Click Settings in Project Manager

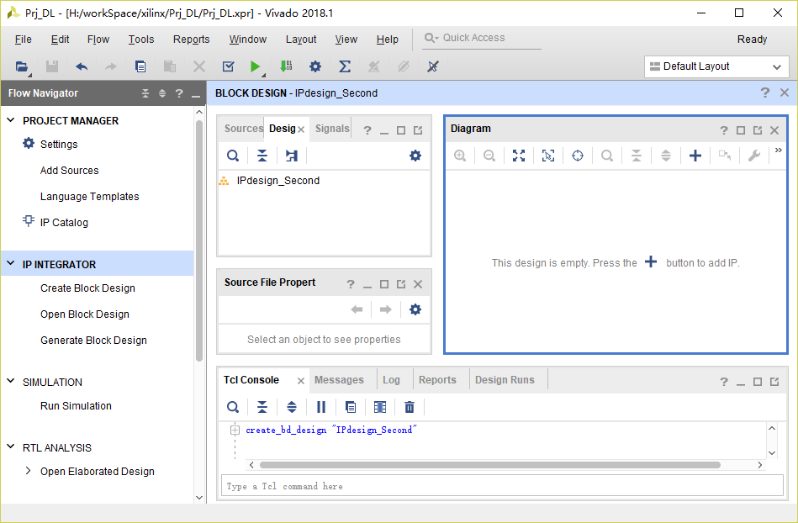click(x=59, y=144)
